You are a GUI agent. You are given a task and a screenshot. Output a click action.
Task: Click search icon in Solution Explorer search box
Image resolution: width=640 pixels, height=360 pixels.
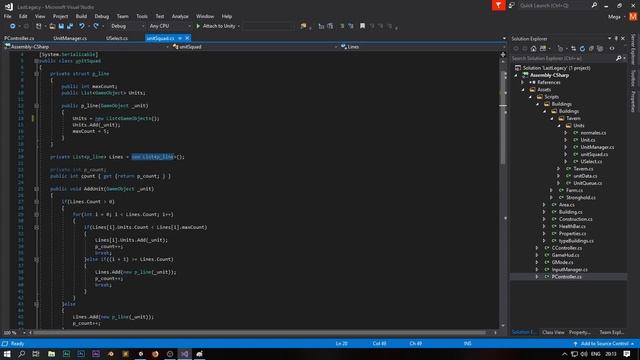pyautogui.click(x=618, y=58)
